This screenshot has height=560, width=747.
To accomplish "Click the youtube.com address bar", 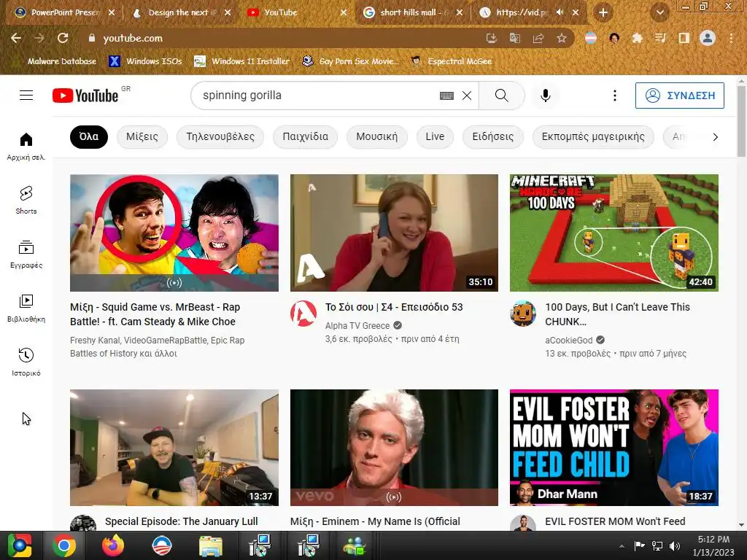I will coord(286,38).
